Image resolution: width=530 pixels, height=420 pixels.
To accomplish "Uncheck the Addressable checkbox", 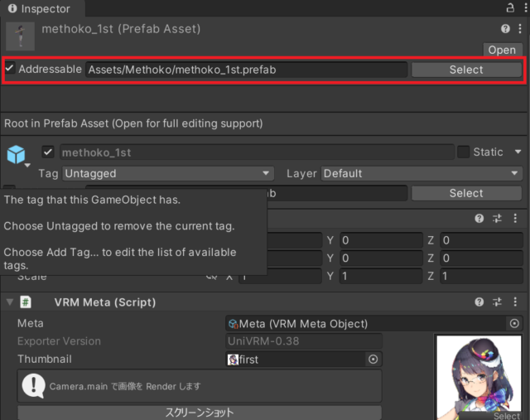I will point(9,68).
